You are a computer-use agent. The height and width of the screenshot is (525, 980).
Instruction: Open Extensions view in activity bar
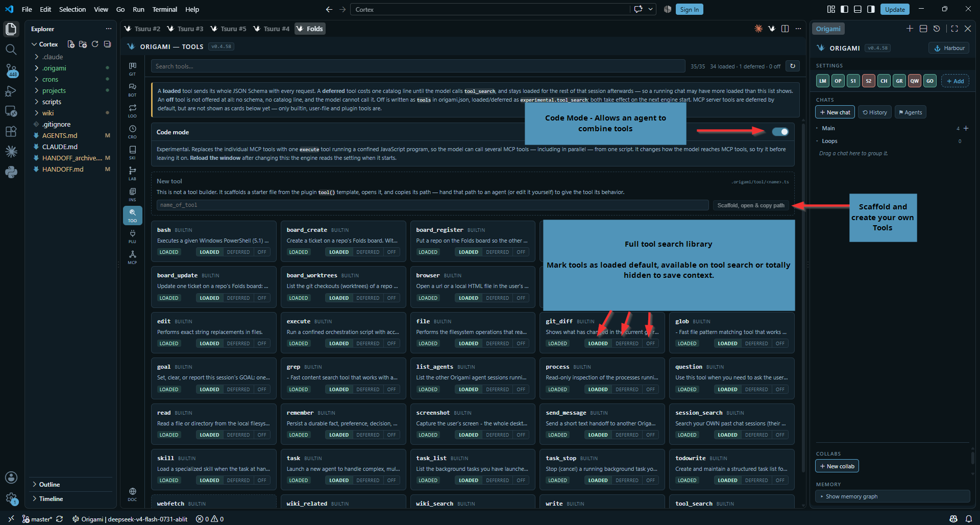pos(11,131)
